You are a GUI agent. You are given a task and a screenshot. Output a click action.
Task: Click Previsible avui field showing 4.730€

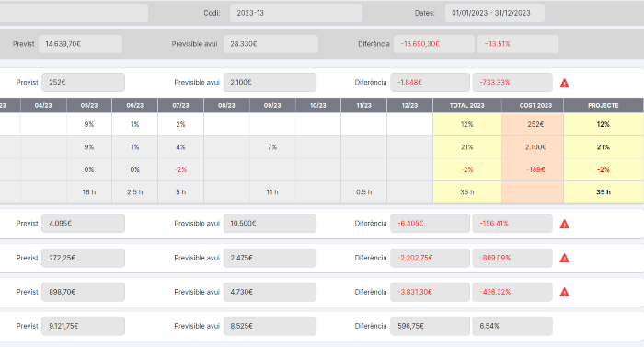tap(270, 292)
